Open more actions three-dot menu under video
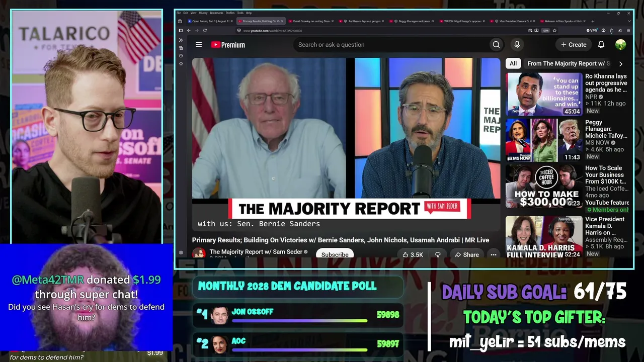 [x=494, y=255]
